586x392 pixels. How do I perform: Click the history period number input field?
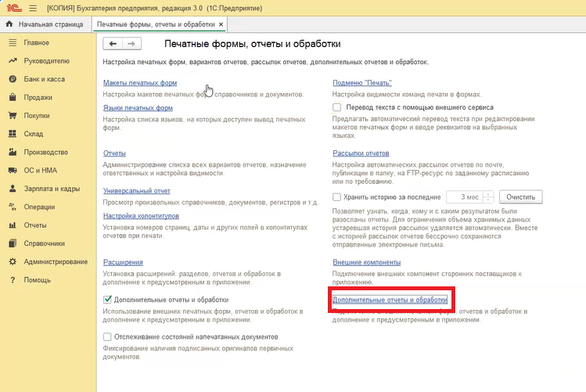(462, 197)
